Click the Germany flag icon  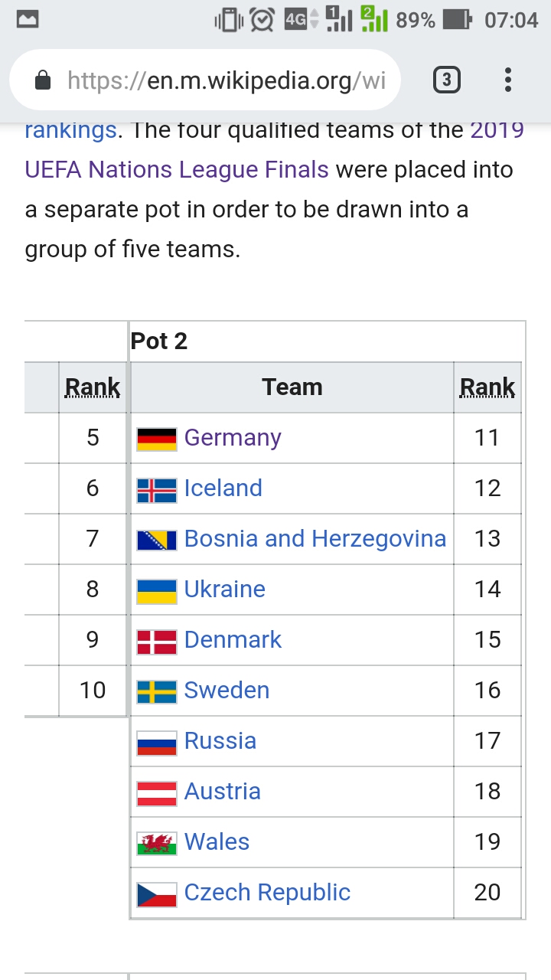[157, 438]
